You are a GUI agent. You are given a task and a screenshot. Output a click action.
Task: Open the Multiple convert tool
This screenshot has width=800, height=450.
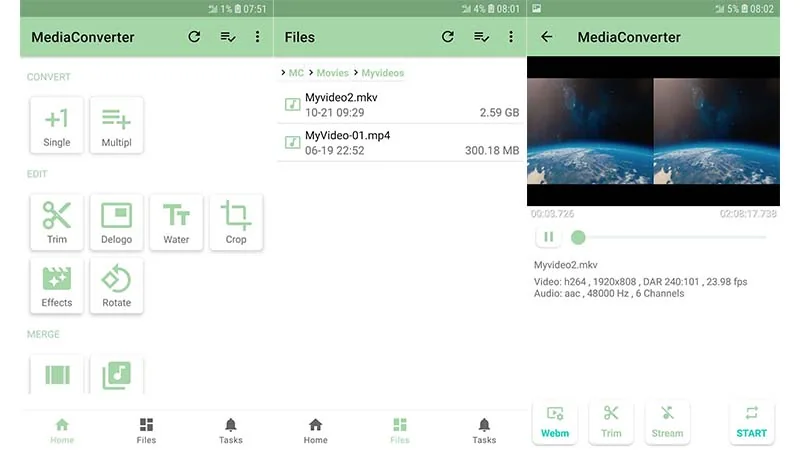pyautogui.click(x=116, y=125)
